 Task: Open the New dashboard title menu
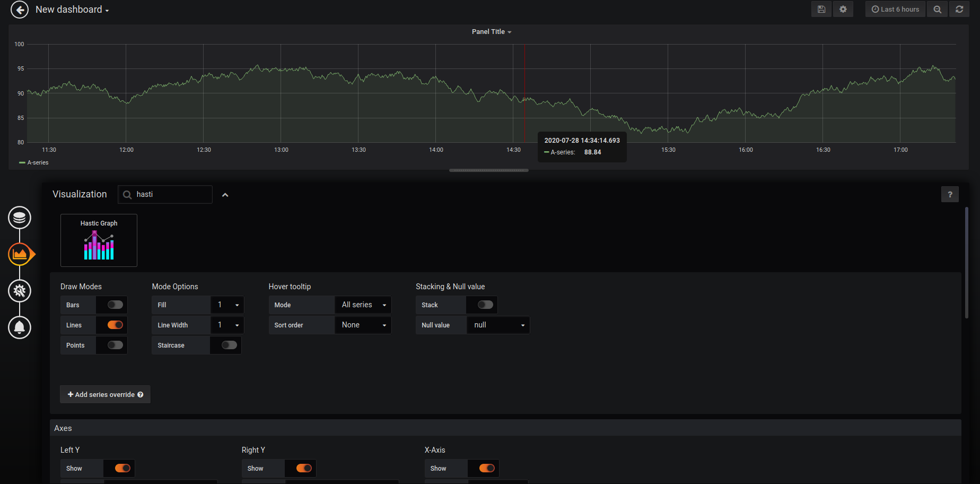72,10
